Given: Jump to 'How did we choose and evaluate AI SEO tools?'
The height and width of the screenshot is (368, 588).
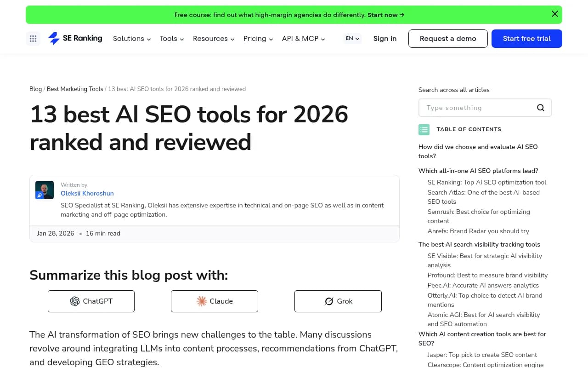Looking at the screenshot, I should pyautogui.click(x=478, y=151).
